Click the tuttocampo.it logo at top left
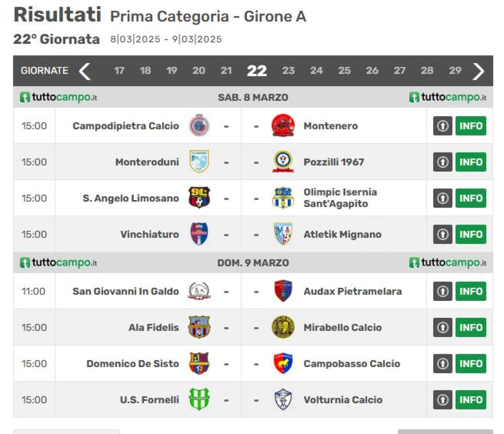The image size is (504, 434). point(58,97)
